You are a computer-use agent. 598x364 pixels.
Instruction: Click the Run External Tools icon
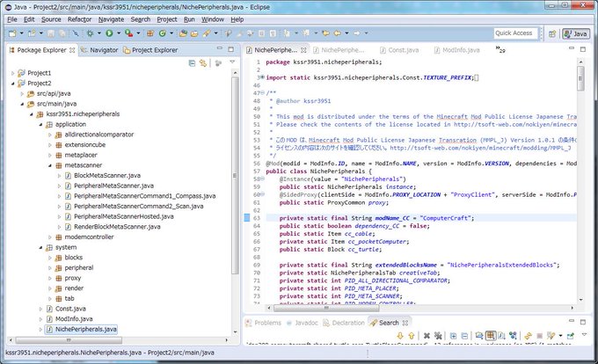pos(129,33)
